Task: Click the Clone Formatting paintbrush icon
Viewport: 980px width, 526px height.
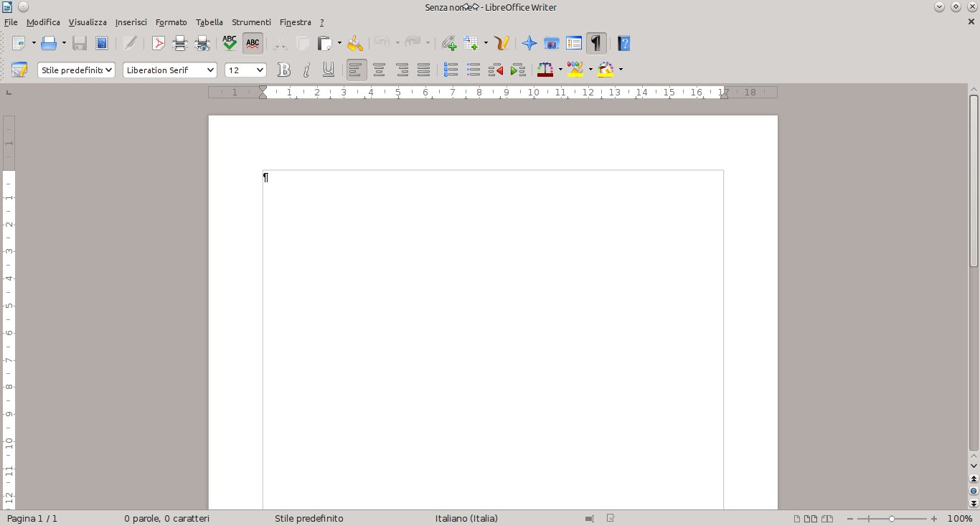Action: coord(355,44)
